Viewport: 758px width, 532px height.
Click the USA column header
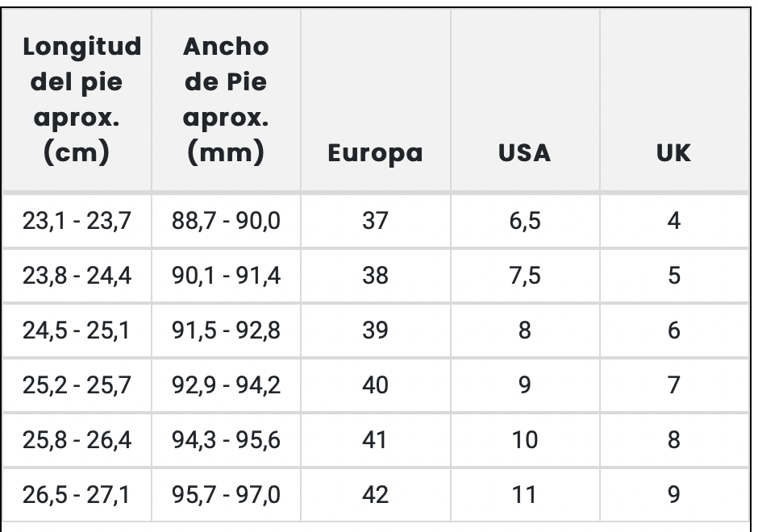[x=524, y=153]
